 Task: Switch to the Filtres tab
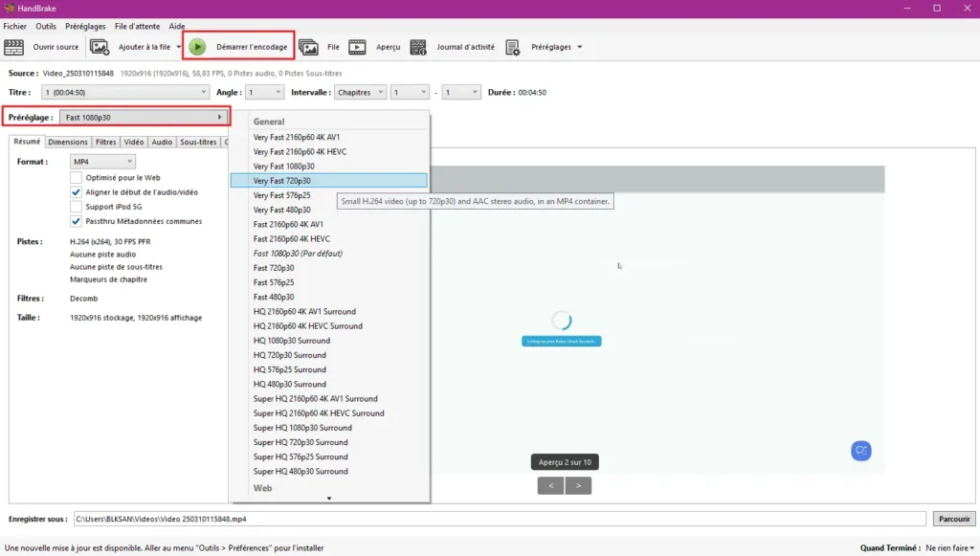[105, 142]
